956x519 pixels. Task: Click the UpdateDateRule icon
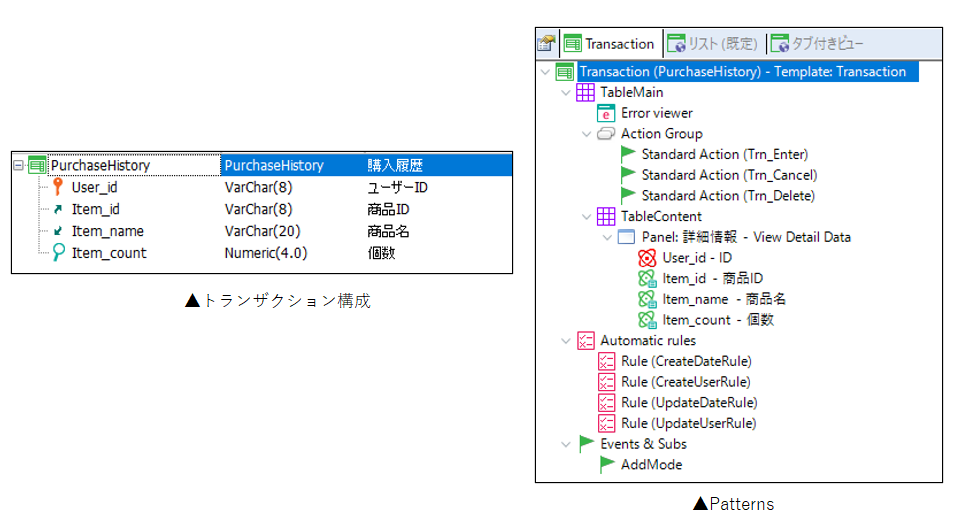(x=606, y=403)
